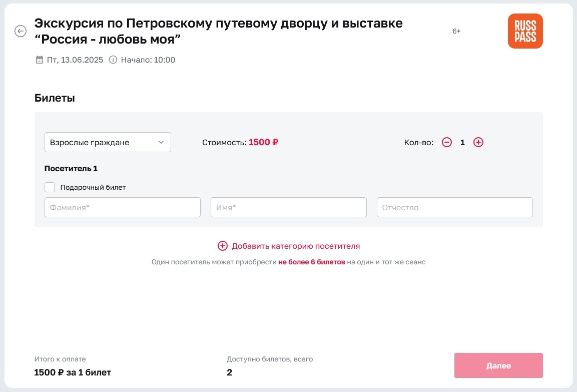Viewport: 577px width, 392px height.
Task: Click the back arrow at top left
Action: click(20, 31)
